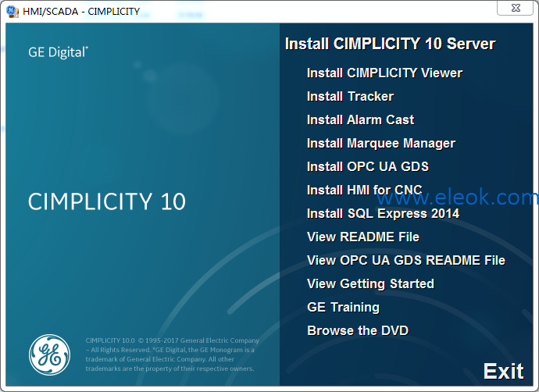539x392 pixels.
Task: Open View OPC UA GDS README File
Action: (406, 260)
